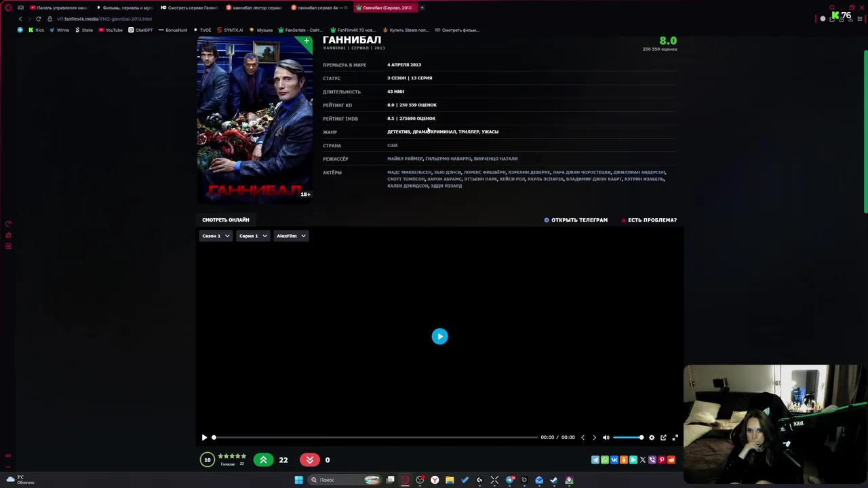Click the taskbar Поиск search box
Screen dimensions: 868x488
(x=344, y=480)
